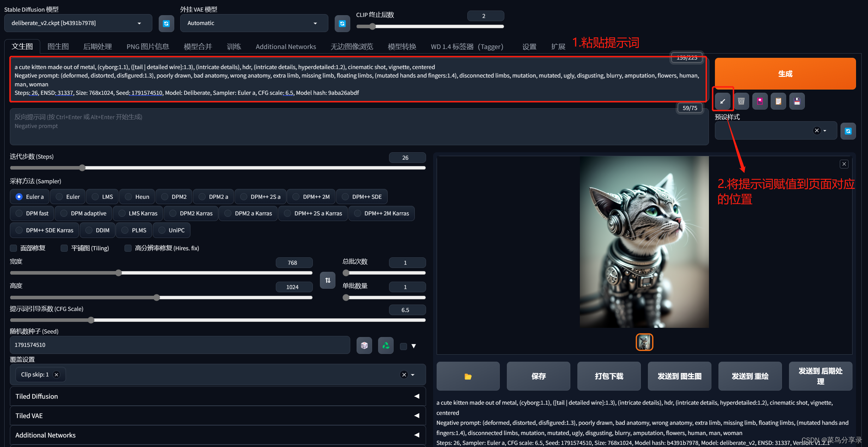Switch to the 图生图 tab

[58, 47]
